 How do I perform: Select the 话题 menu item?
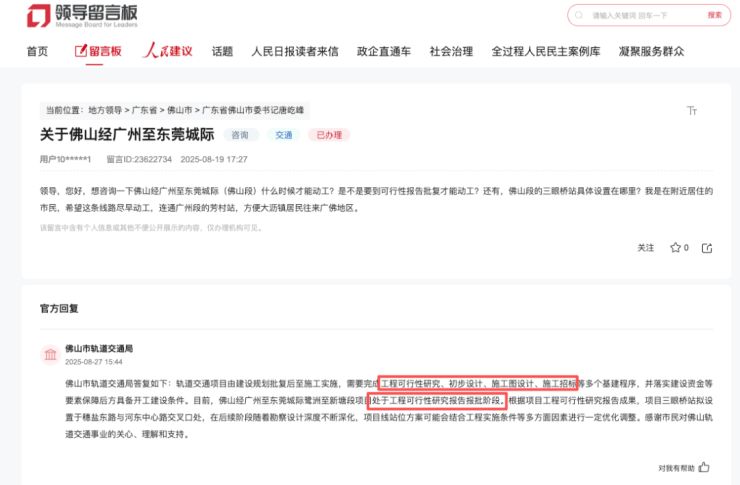pyautogui.click(x=222, y=51)
